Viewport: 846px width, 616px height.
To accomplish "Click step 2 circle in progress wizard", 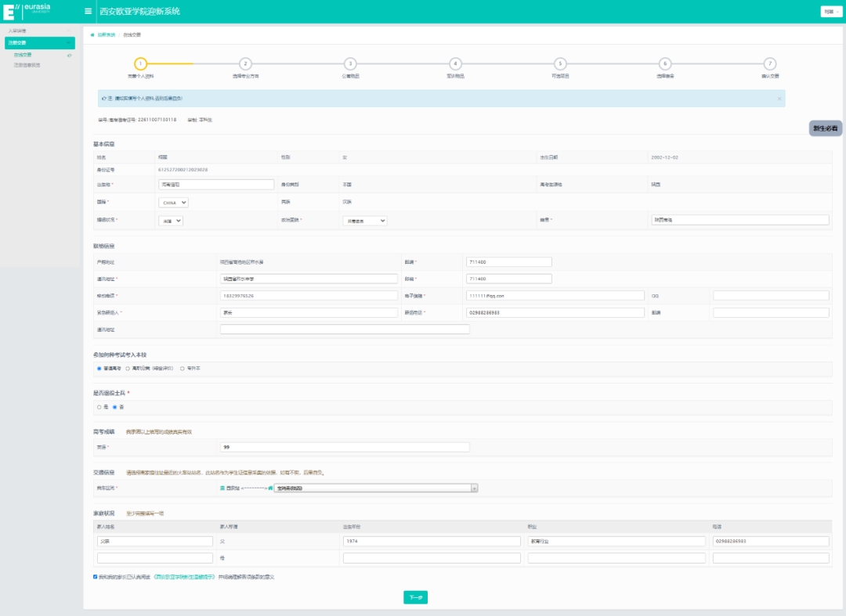I will click(x=245, y=64).
